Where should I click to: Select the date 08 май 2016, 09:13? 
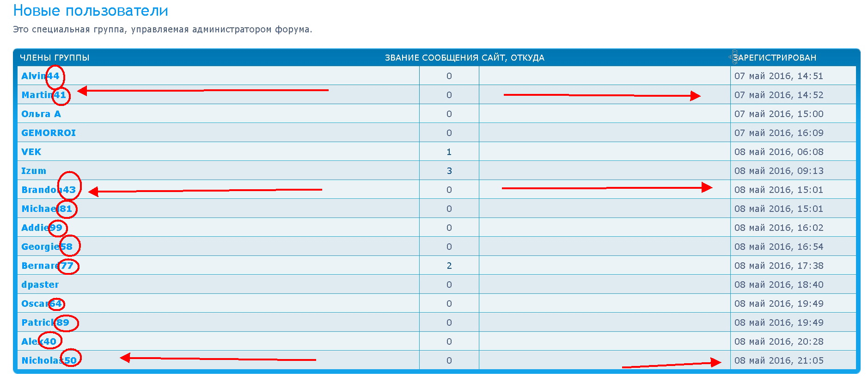(779, 171)
